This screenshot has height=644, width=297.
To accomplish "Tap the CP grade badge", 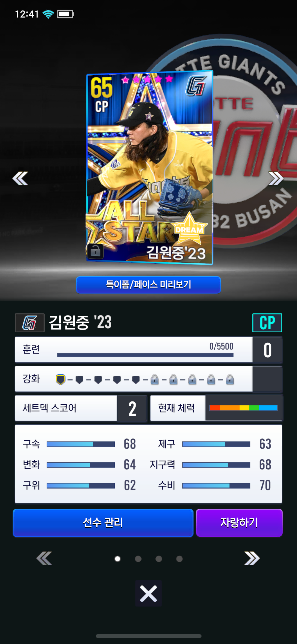I will pos(267,323).
